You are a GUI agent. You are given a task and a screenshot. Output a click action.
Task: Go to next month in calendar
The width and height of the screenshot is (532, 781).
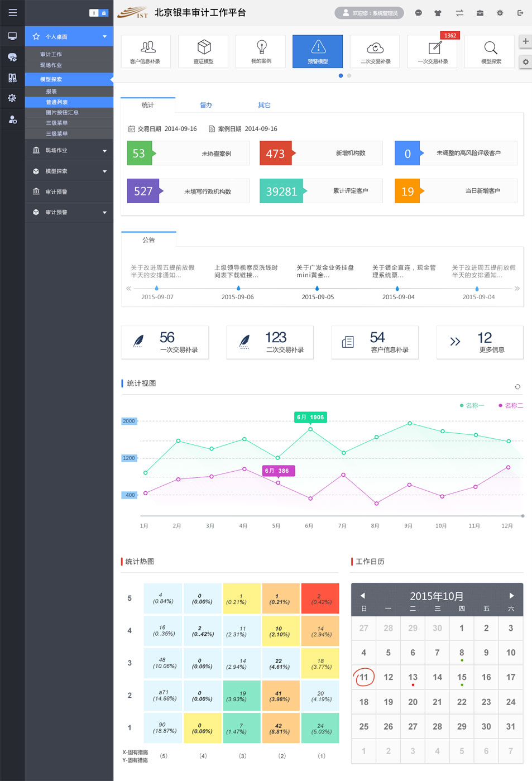tap(511, 596)
